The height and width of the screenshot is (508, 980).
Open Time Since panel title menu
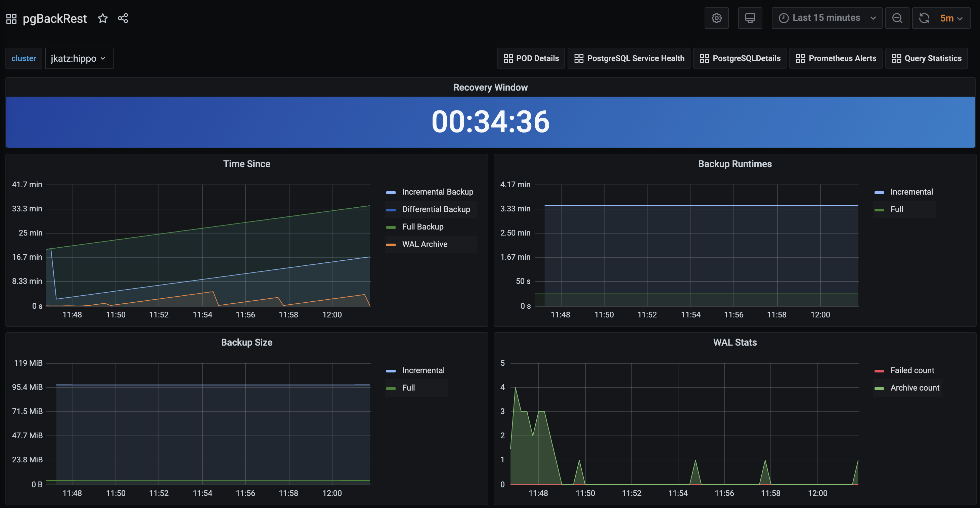tap(247, 164)
